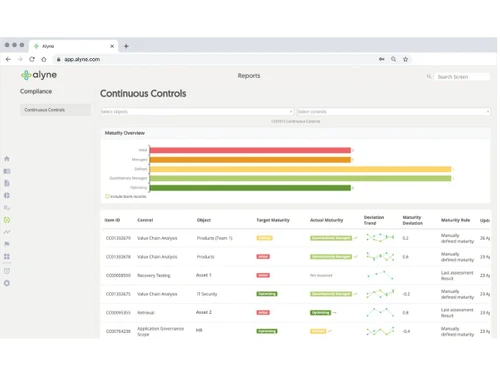Sort by the Item ID column header
The image size is (500, 375).
(112, 220)
